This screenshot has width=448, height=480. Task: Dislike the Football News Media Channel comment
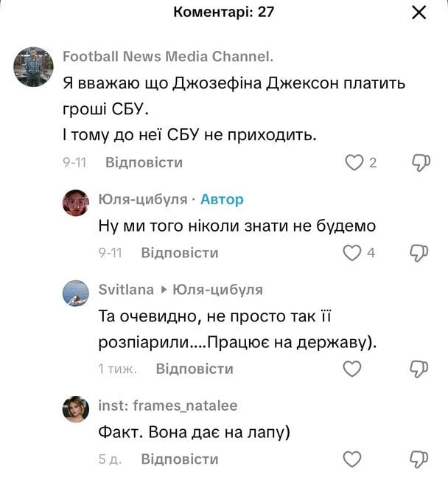420,162
